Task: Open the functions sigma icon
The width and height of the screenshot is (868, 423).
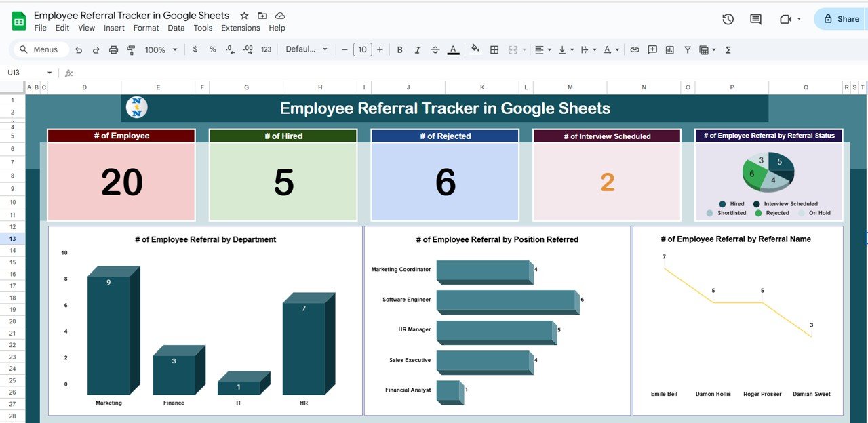Action: (728, 50)
